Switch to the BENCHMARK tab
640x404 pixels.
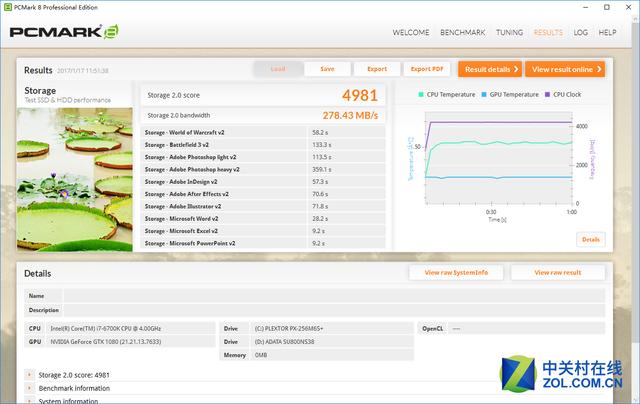click(463, 33)
